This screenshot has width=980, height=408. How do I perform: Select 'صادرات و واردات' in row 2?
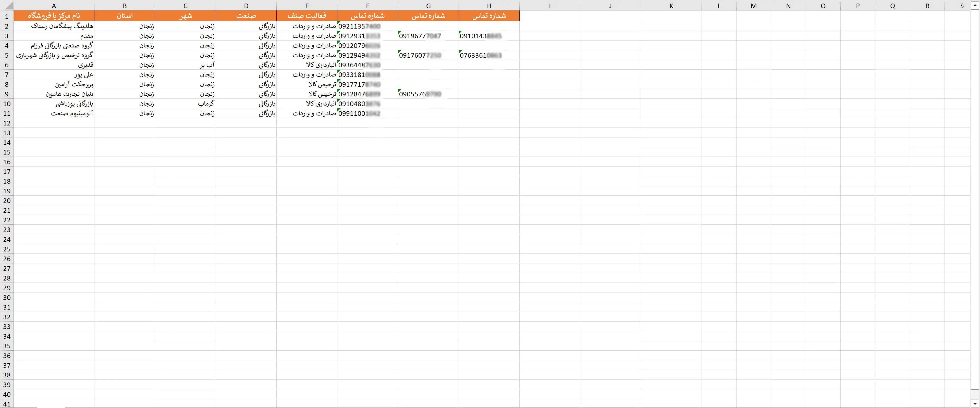click(x=307, y=26)
